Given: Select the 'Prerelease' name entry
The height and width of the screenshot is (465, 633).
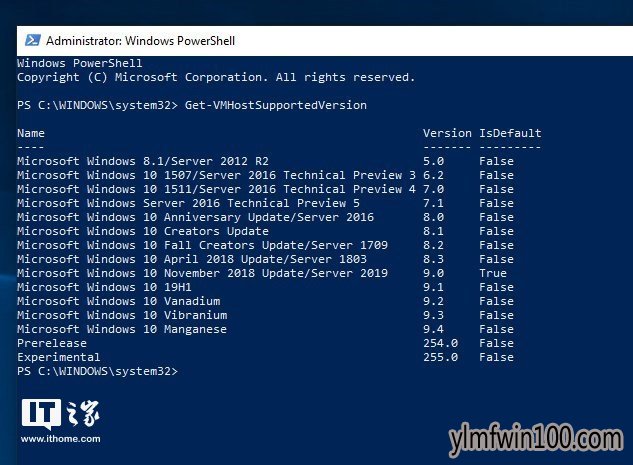Looking at the screenshot, I should [x=52, y=343].
